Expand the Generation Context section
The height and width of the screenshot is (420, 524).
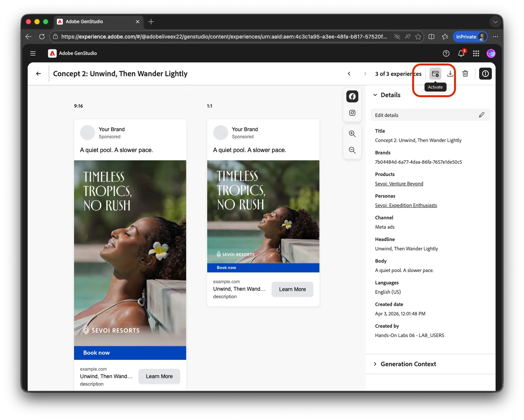tap(375, 364)
